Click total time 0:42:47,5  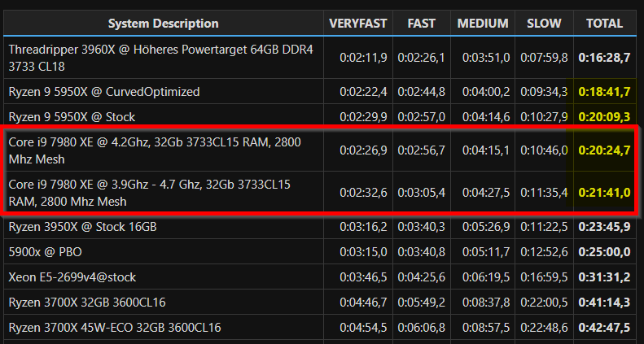tap(604, 328)
